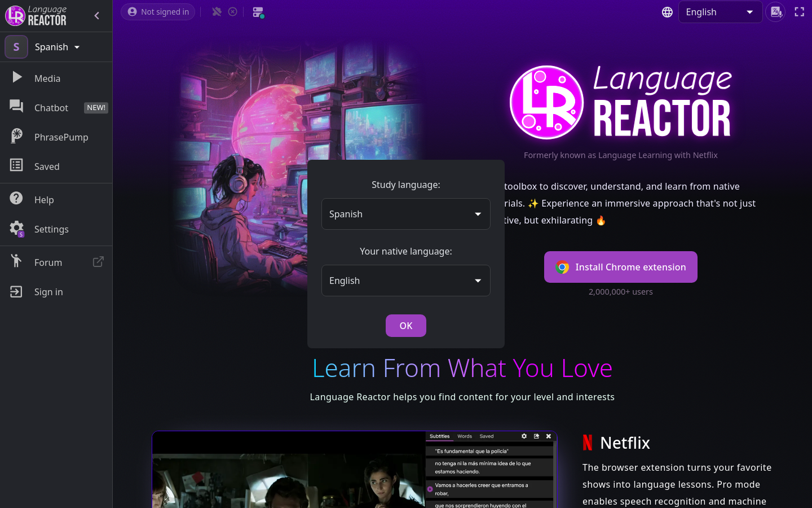Click the "Your native language:" label
Screen dimensions: 812x508
click(x=406, y=251)
